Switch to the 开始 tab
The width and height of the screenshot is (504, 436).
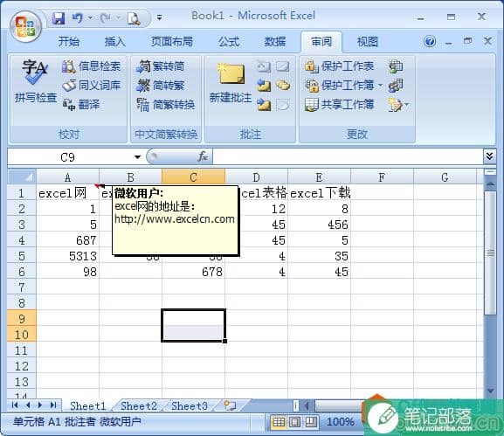tap(69, 42)
